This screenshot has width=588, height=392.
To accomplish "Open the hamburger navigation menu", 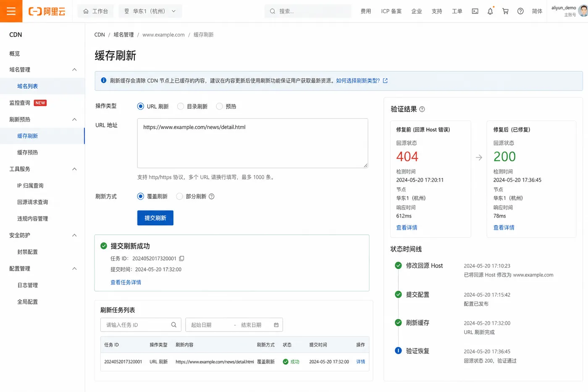I will 11,11.
